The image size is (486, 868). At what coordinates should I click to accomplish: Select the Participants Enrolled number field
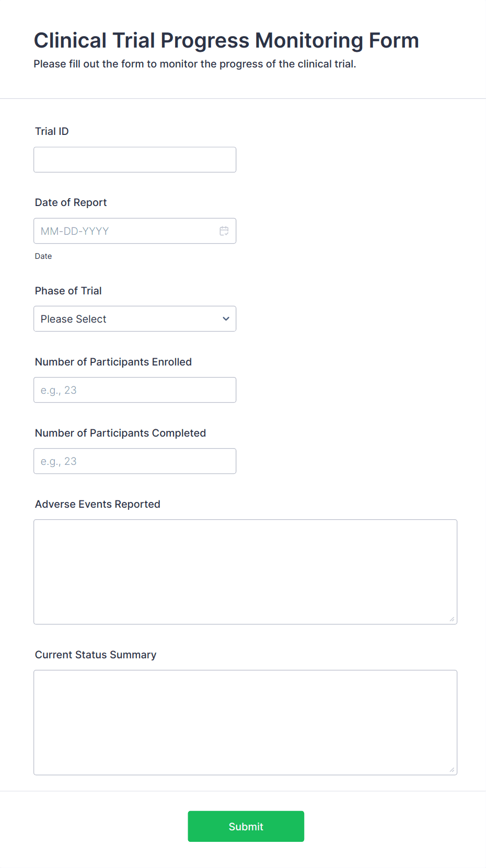pos(135,390)
